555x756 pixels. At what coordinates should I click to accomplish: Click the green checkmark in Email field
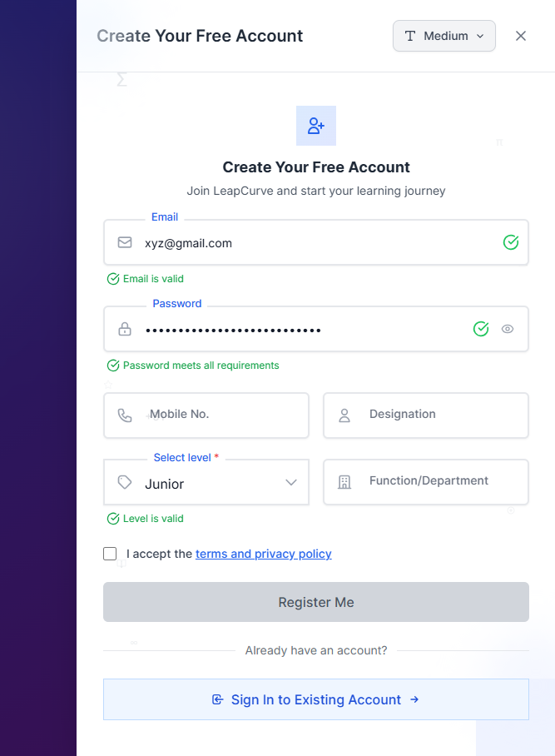(511, 242)
